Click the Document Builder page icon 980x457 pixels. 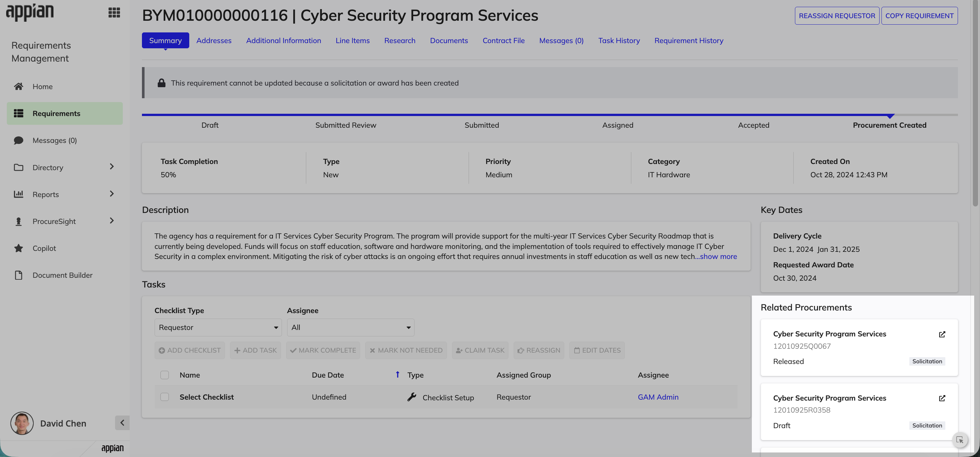[x=19, y=275]
